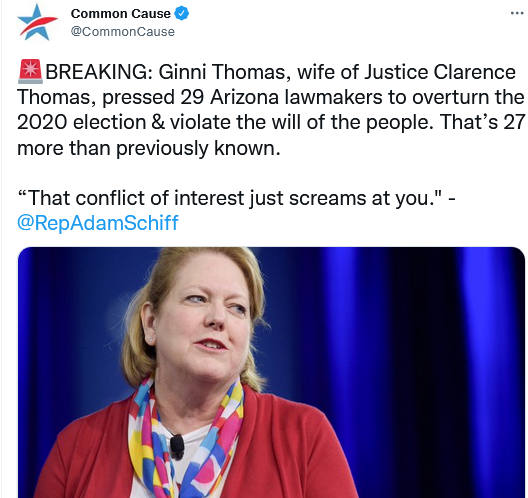528x498 pixels.
Task: Click 'Justice Clarence' text in the tweet
Action: pyautogui.click(x=440, y=72)
